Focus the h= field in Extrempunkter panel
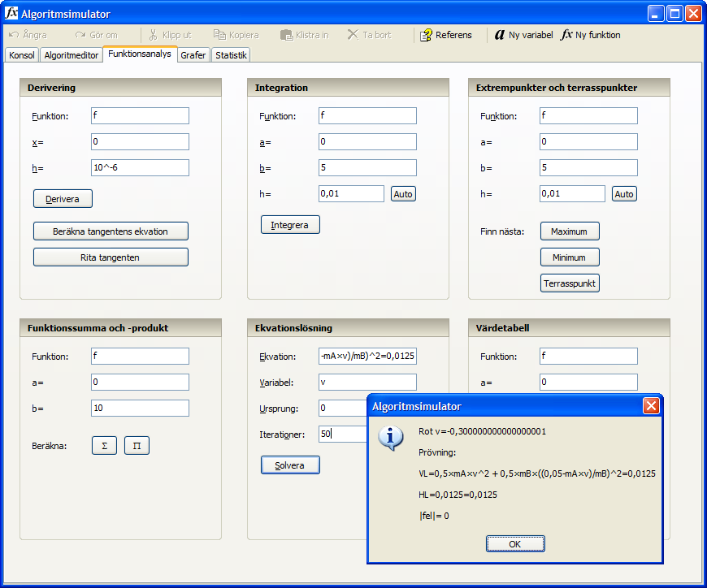The image size is (707, 588). [x=572, y=194]
